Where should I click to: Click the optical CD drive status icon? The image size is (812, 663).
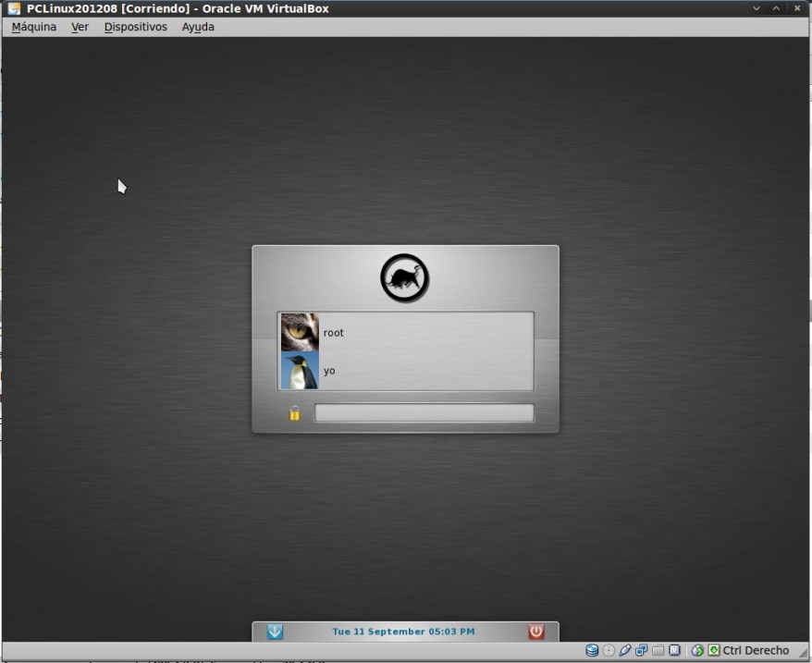pos(609,650)
